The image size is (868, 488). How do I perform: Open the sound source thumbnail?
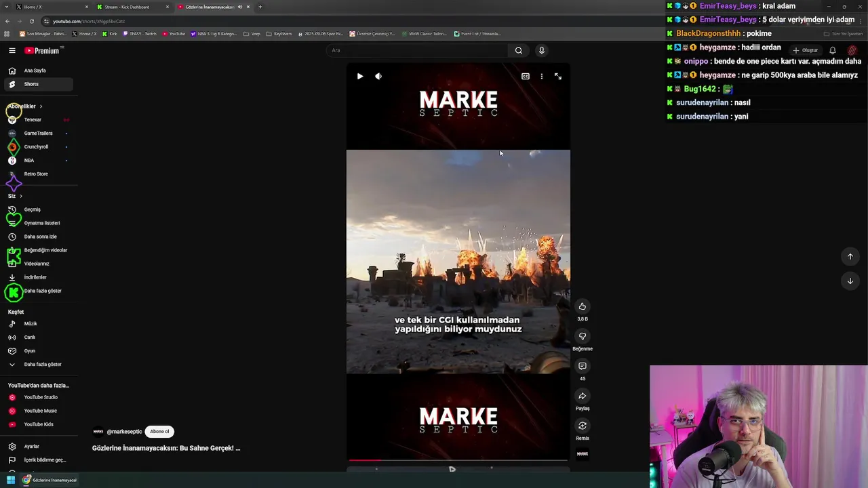(582, 454)
